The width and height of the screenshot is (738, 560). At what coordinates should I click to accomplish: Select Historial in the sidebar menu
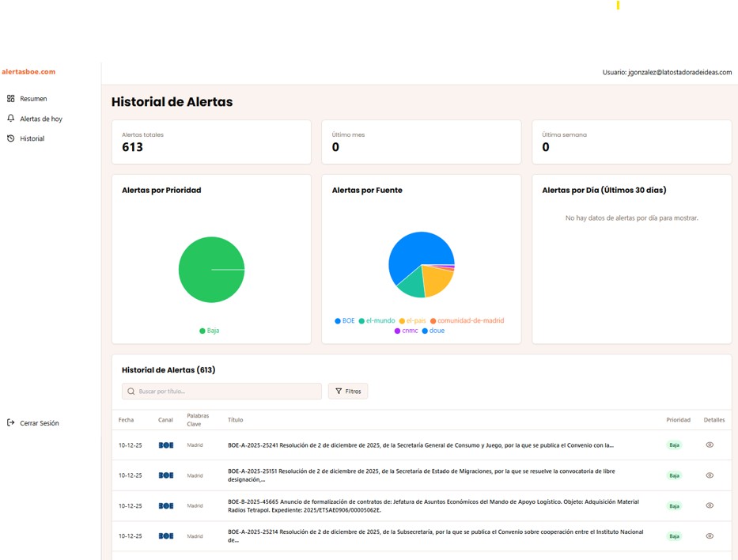[33, 138]
